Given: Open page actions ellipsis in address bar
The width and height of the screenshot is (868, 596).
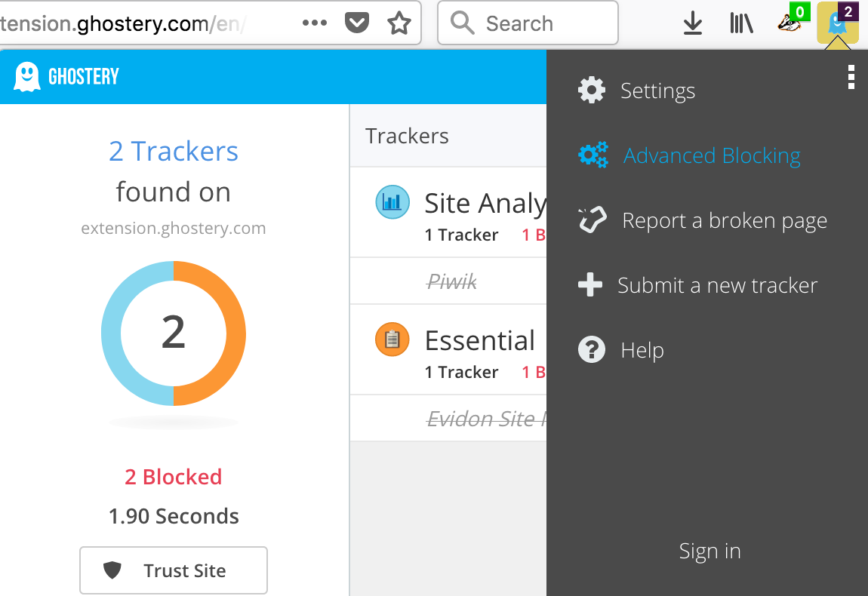Looking at the screenshot, I should click(314, 23).
